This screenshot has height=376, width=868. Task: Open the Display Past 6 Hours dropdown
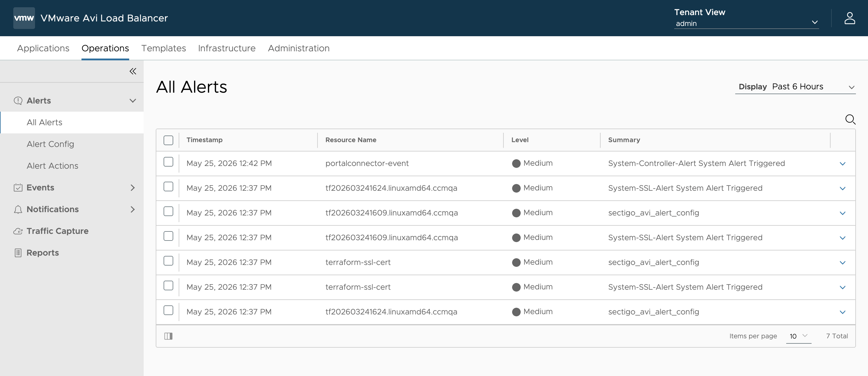point(795,87)
